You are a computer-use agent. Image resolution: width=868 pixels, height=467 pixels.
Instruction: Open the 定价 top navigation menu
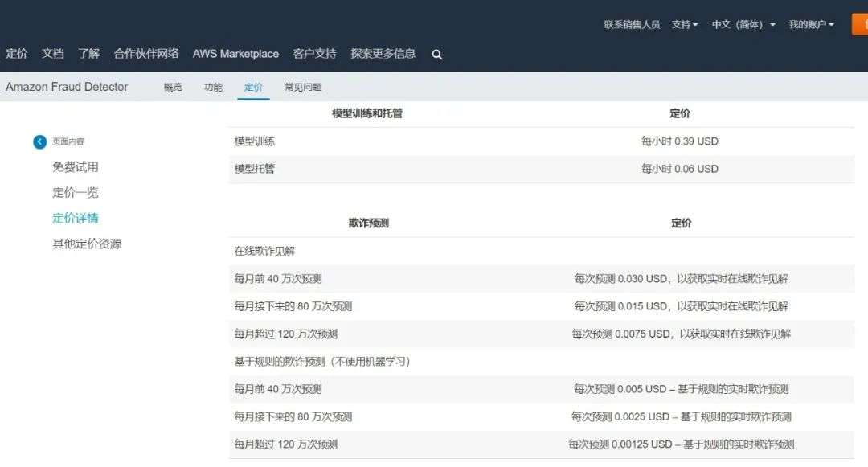tap(16, 54)
